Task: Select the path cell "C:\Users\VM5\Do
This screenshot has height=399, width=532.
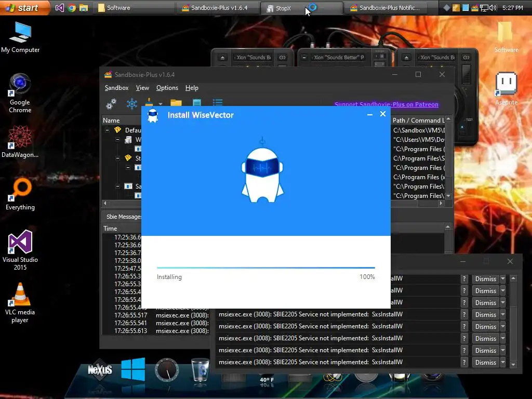Action: coord(418,139)
